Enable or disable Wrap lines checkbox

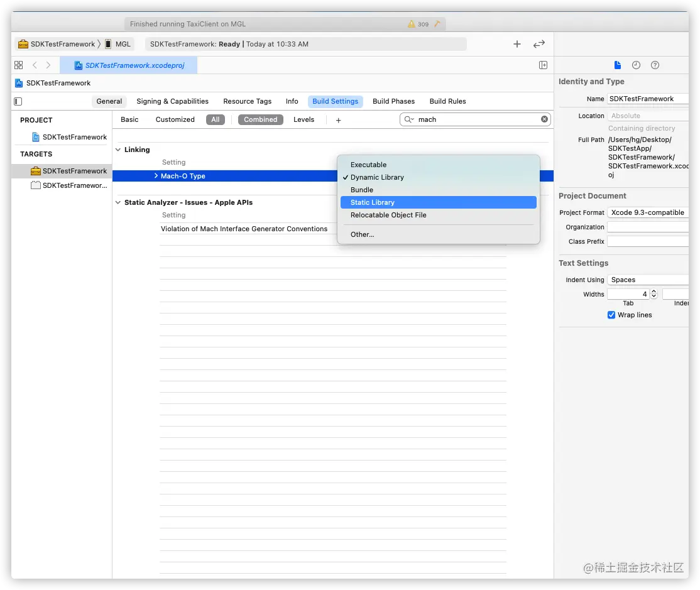click(x=611, y=315)
